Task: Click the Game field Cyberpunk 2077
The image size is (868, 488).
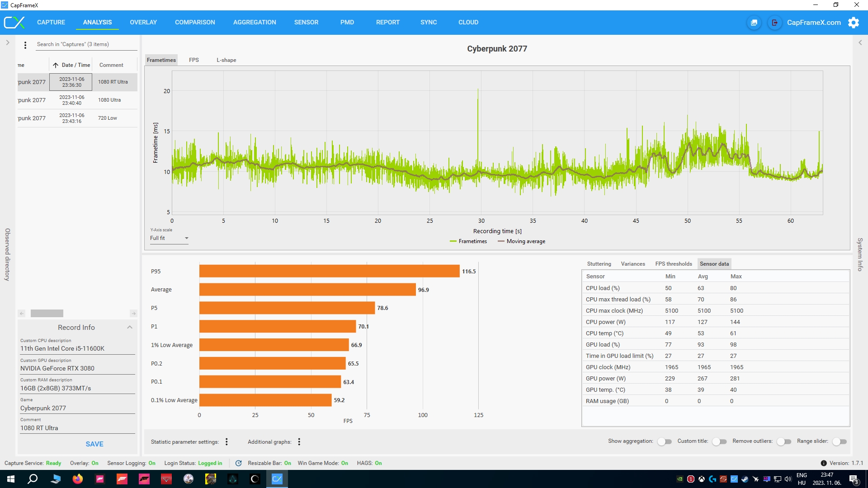Action: pos(77,408)
